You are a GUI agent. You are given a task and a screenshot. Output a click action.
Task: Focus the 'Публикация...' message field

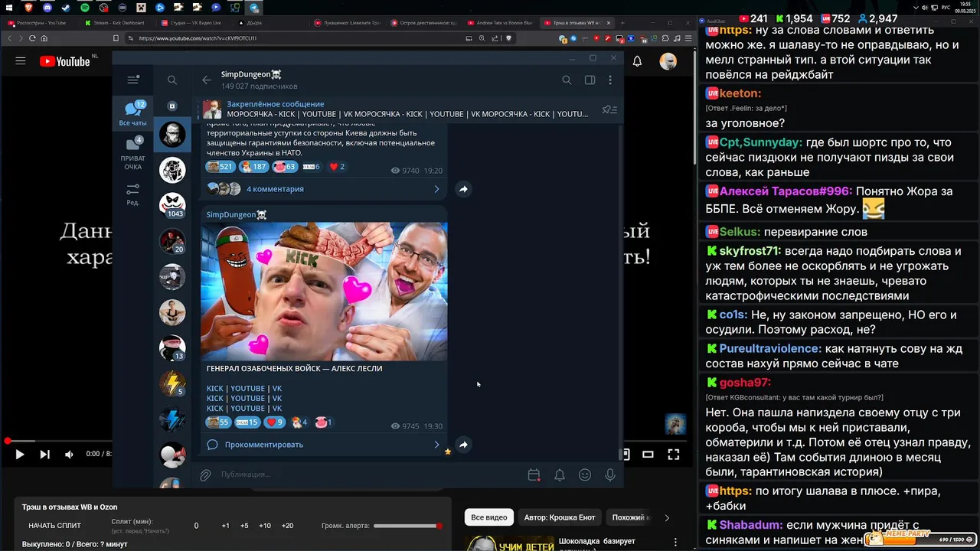point(367,474)
